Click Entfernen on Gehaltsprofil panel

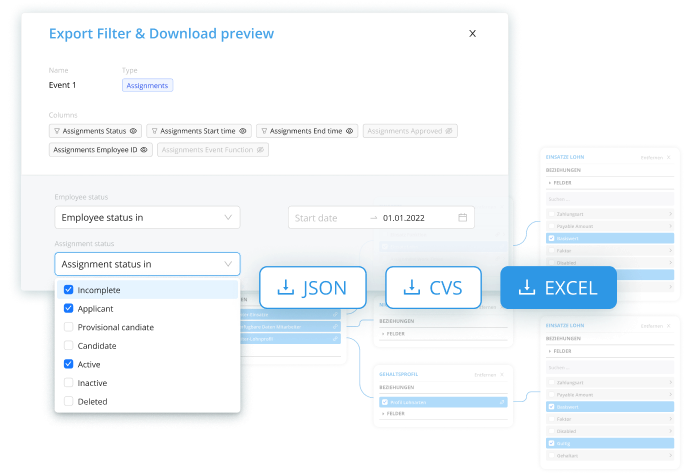(x=485, y=375)
